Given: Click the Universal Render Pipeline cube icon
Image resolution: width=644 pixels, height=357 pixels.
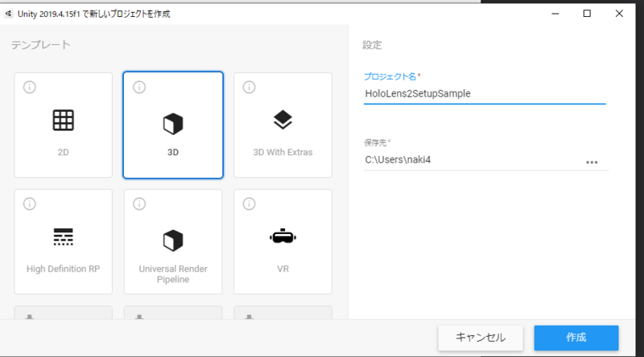Looking at the screenshot, I should (x=173, y=240).
